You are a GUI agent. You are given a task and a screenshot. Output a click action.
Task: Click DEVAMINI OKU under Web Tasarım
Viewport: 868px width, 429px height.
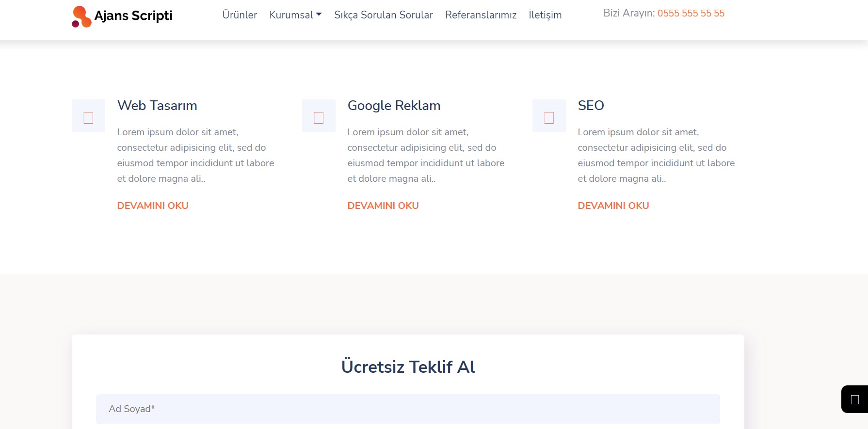[153, 206]
